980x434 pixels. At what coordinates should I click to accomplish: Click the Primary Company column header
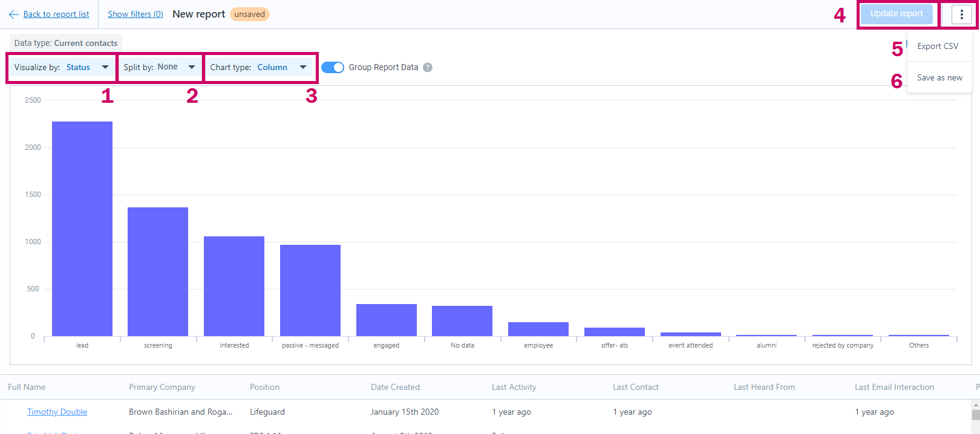[162, 387]
